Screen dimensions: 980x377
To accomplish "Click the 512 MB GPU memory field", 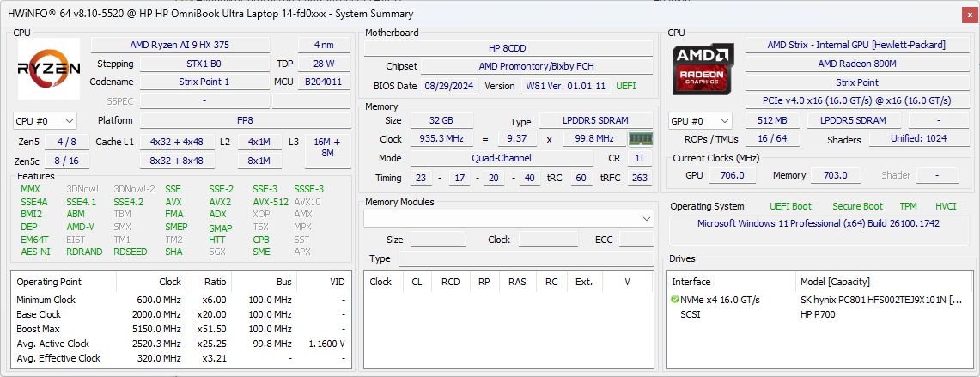I will 774,121.
